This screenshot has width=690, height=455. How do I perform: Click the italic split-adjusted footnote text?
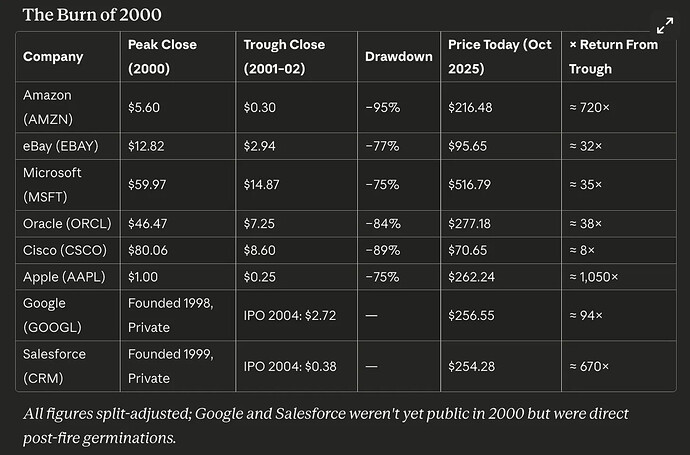click(320, 424)
